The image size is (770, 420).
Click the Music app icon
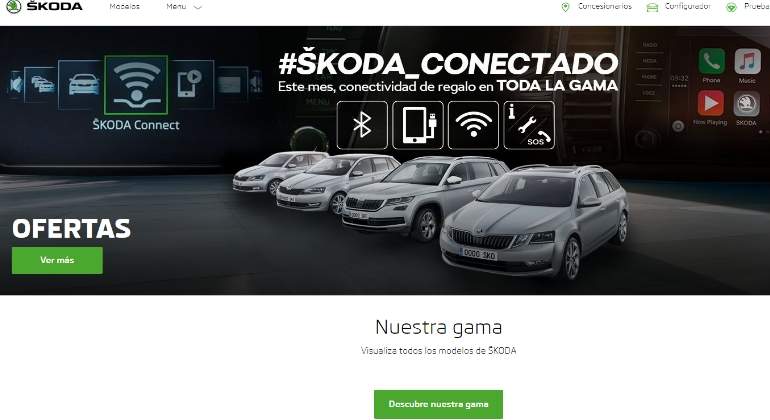(747, 61)
